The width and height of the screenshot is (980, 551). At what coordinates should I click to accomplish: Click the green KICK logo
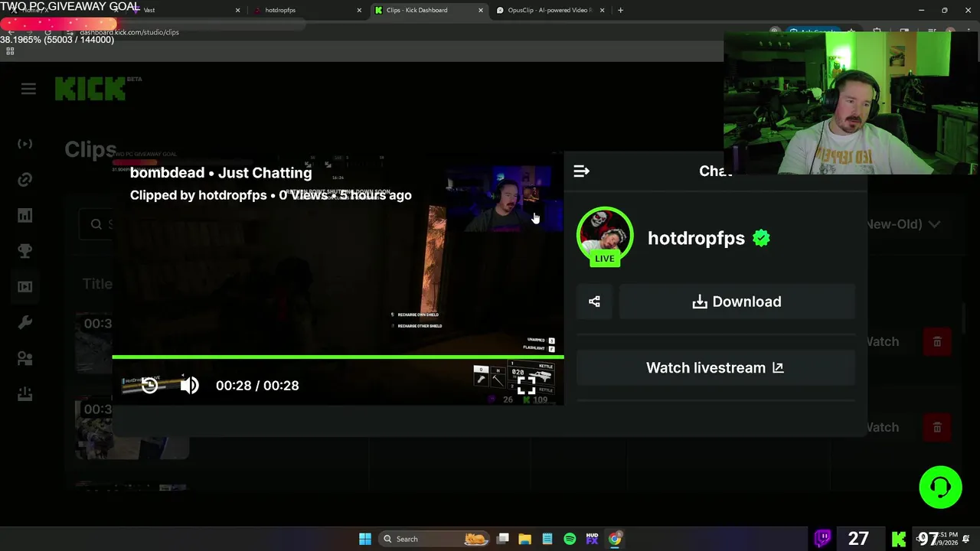(x=90, y=89)
